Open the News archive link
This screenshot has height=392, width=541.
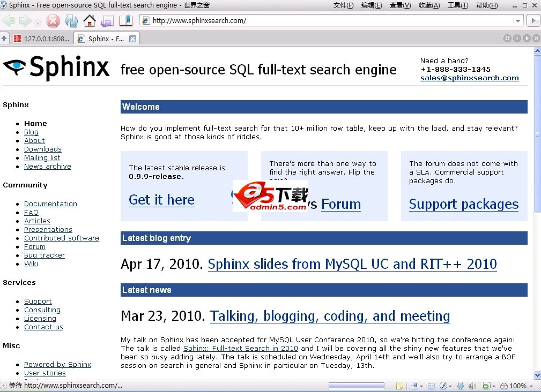[x=48, y=167]
